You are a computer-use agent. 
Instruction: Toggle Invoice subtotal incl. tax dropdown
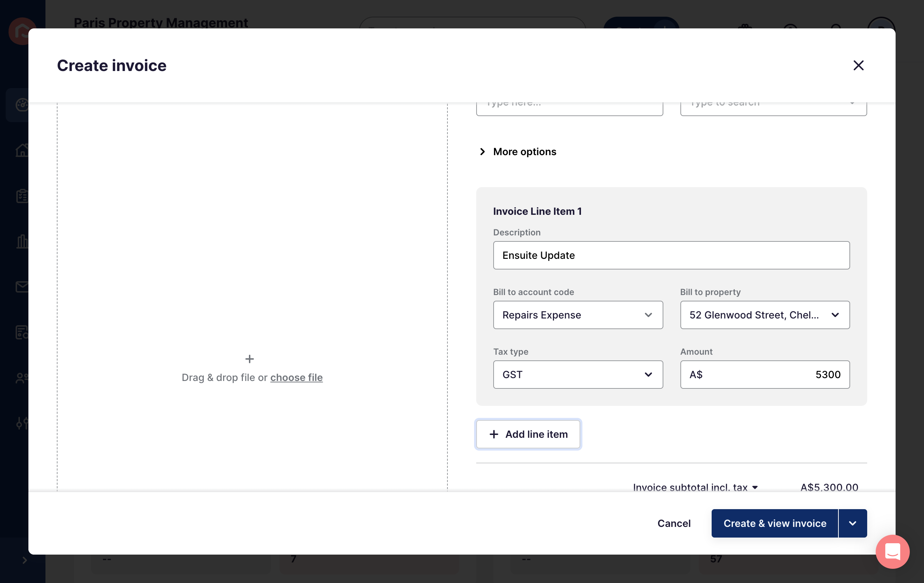695,487
